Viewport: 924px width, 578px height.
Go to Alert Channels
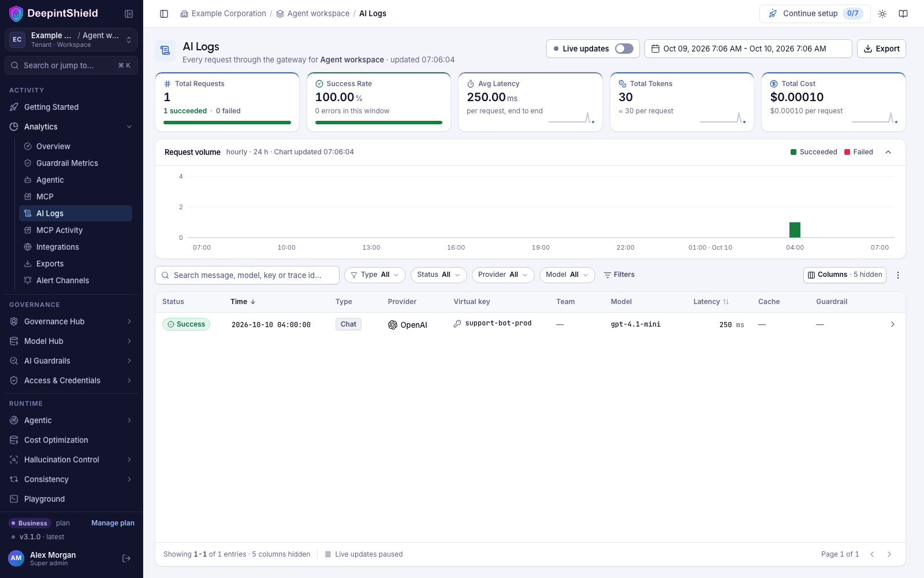(76, 280)
